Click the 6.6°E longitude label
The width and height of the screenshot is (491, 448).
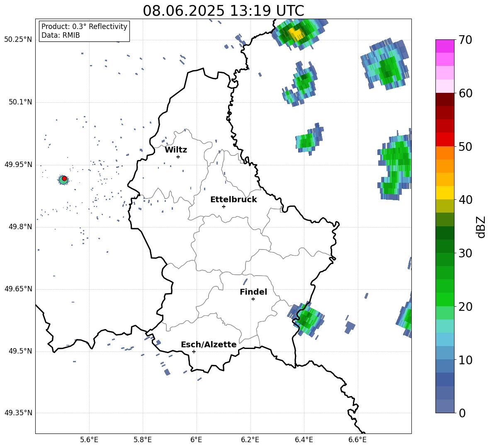point(357,440)
